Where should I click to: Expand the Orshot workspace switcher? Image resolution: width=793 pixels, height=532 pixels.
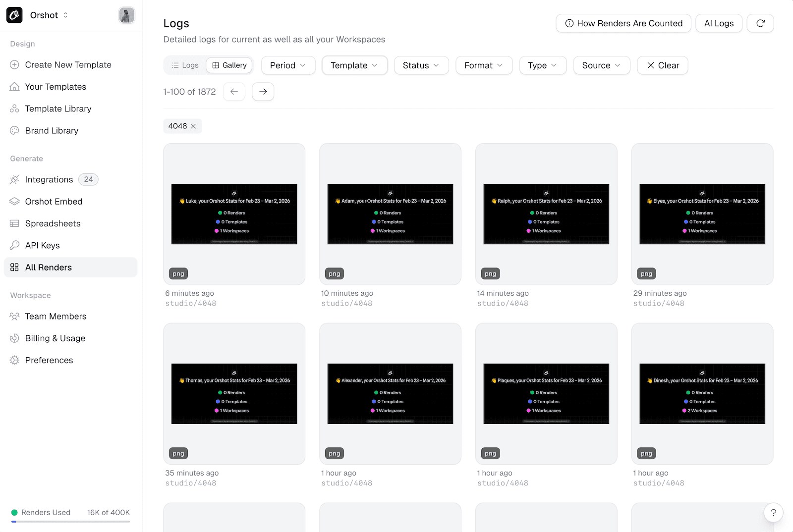[49, 15]
